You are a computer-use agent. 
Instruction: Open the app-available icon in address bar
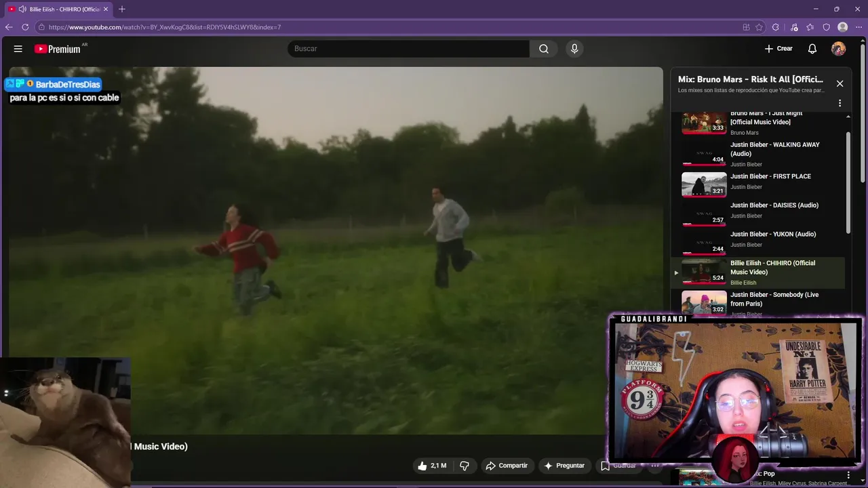(x=746, y=27)
